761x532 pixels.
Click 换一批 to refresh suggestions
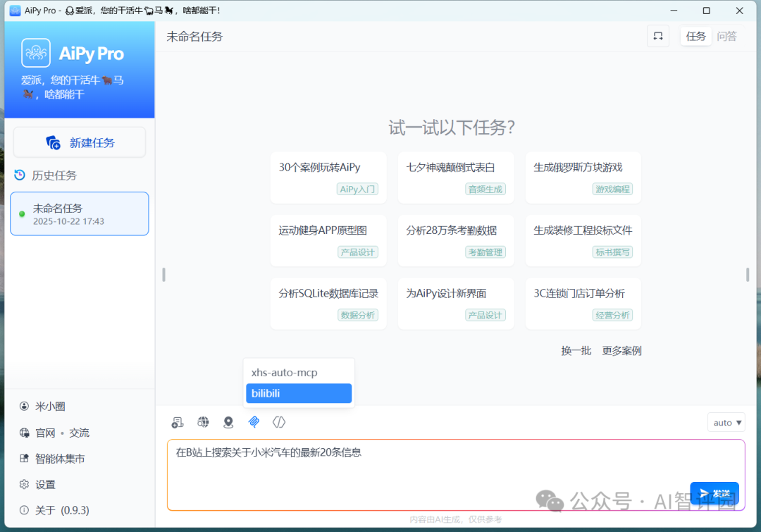(x=576, y=350)
